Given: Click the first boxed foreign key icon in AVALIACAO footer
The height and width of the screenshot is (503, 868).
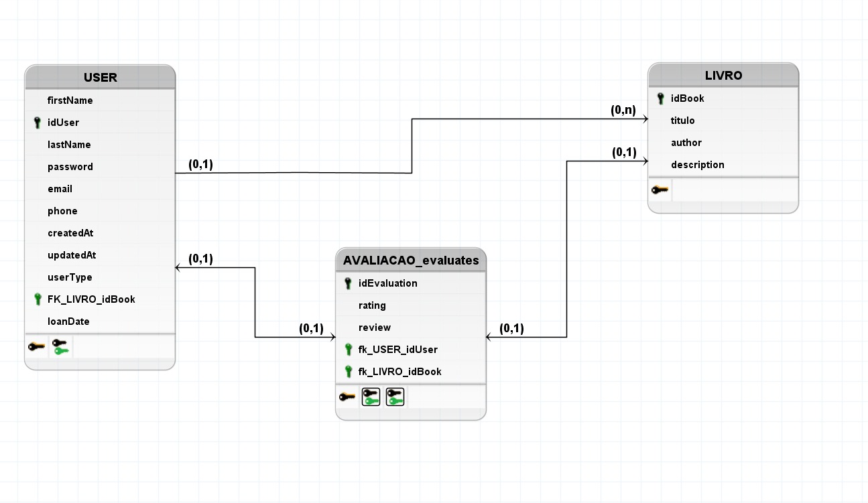Looking at the screenshot, I should (371, 397).
